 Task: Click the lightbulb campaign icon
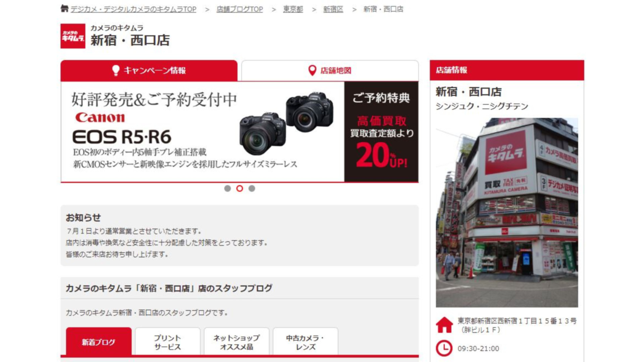pos(116,70)
